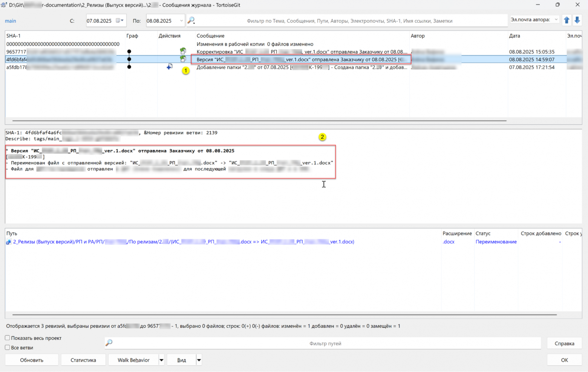The image size is (588, 372).
Task: Click the action icon of commit 9657717
Action: 183,51
